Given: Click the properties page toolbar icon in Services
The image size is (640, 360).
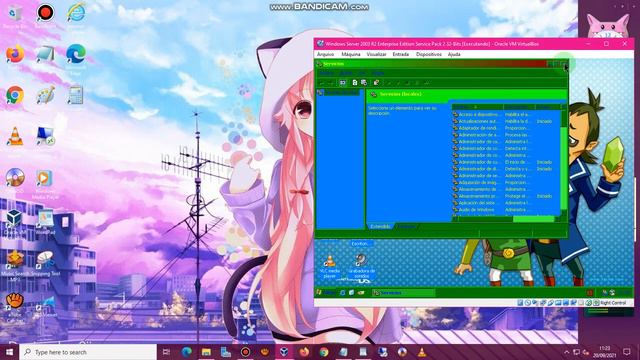Looking at the screenshot, I should pos(355,83).
